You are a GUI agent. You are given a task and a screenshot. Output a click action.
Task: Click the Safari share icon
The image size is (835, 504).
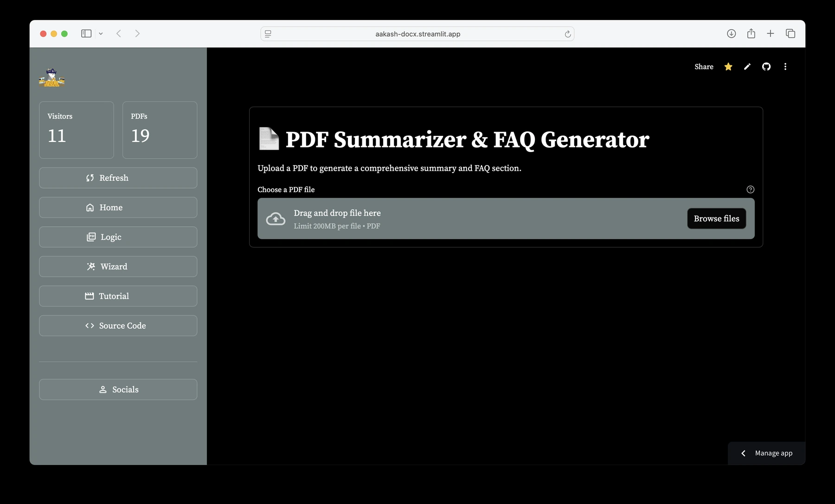click(751, 33)
